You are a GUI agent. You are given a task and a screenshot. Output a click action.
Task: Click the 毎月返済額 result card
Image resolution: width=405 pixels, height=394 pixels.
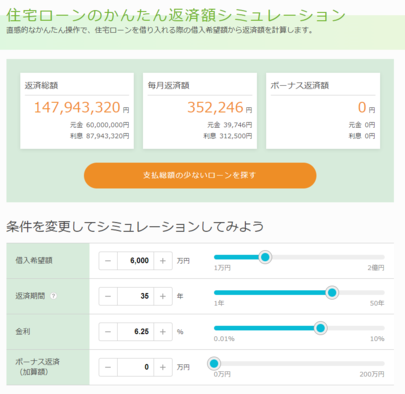click(200, 111)
